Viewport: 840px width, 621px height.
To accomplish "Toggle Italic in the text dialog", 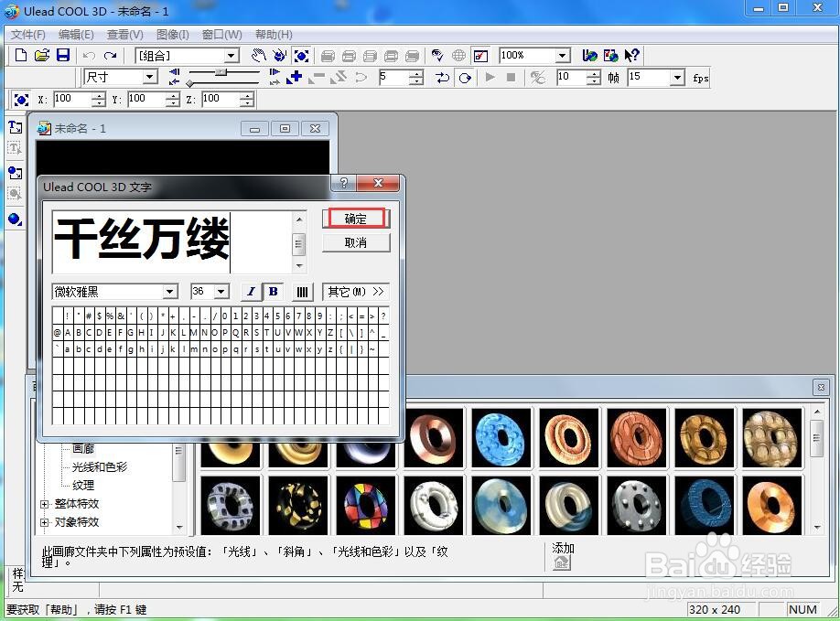I will pos(251,291).
